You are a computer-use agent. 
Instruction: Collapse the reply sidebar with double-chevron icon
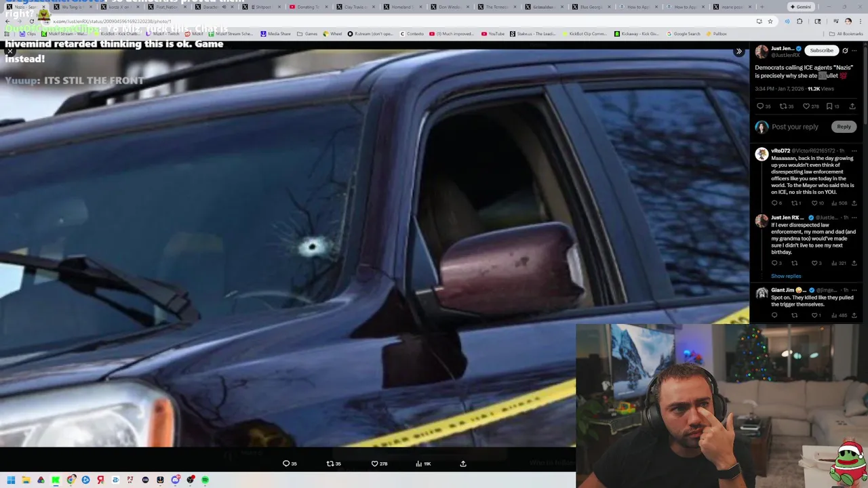point(738,52)
